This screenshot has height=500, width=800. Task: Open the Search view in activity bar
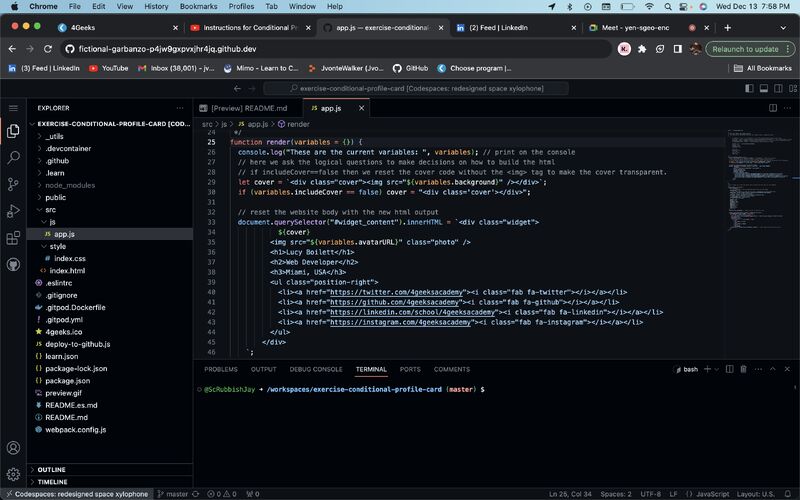point(13,157)
